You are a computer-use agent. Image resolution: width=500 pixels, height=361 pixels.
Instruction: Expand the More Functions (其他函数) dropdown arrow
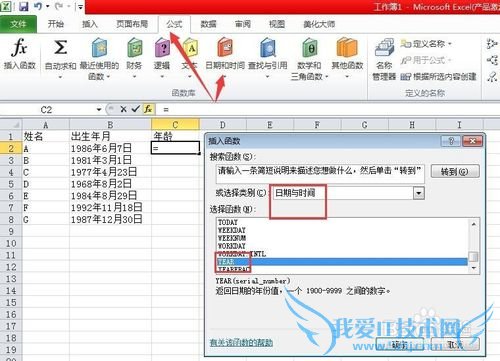347,77
